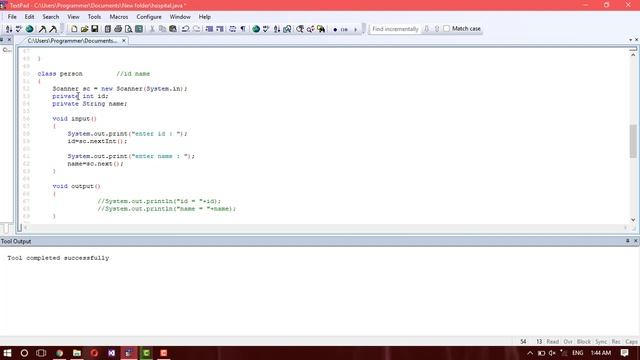Open the Configure menu
This screenshot has height=360, width=640.
pos(149,17)
